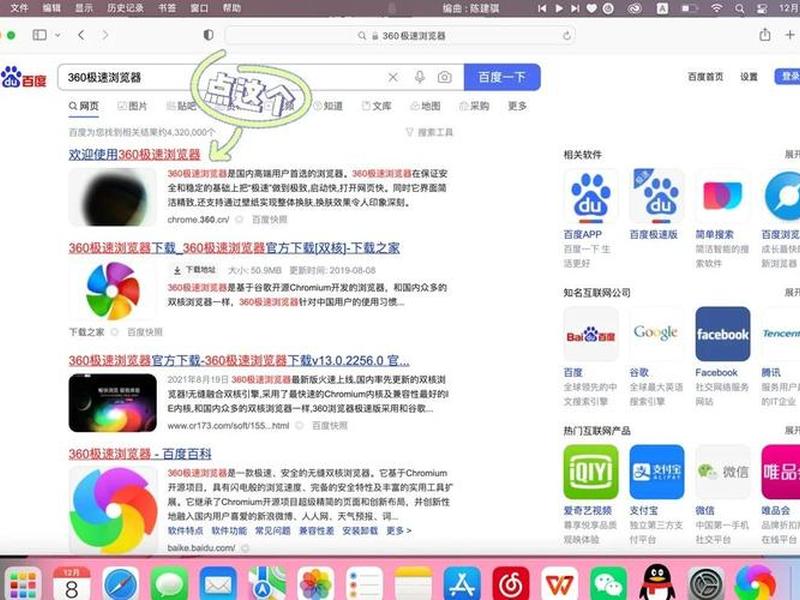800x600 pixels.
Task: Reload the page using the address bar refresh icon
Action: point(566,36)
